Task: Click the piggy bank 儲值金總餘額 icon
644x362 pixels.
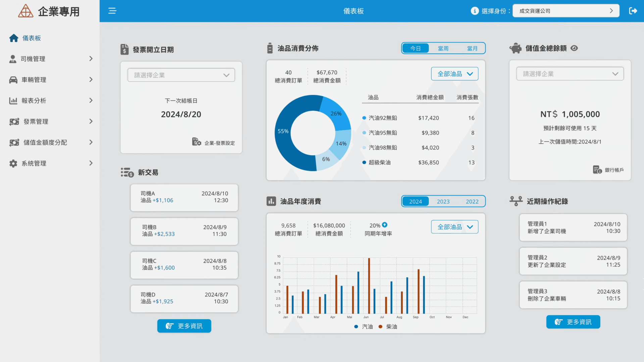Action: point(516,48)
